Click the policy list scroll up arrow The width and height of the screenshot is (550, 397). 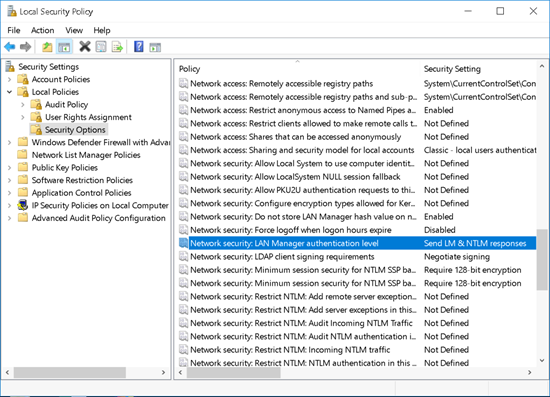[x=542, y=66]
